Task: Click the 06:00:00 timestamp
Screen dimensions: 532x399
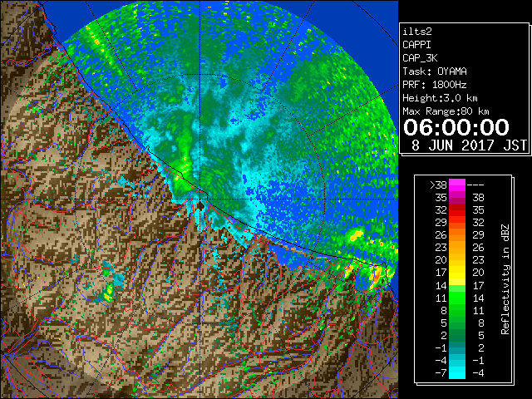Action: click(x=456, y=127)
